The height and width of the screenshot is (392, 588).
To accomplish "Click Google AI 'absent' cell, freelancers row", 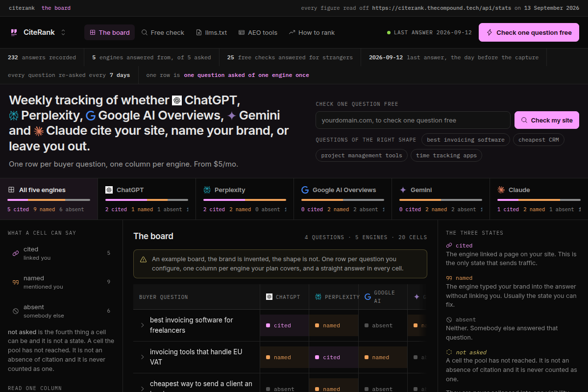I will point(382,325).
